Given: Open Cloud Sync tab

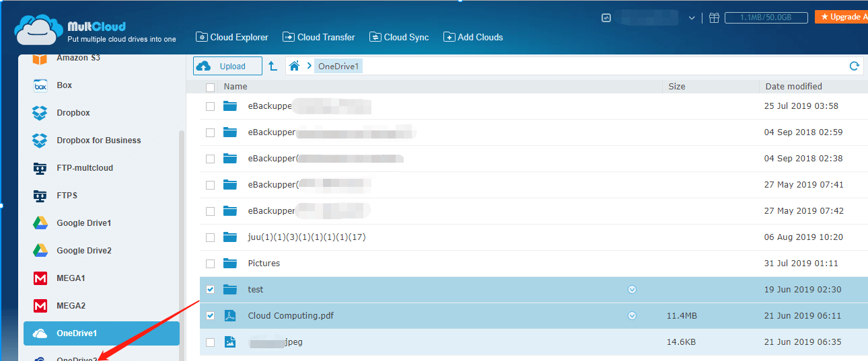Looking at the screenshot, I should 399,38.
